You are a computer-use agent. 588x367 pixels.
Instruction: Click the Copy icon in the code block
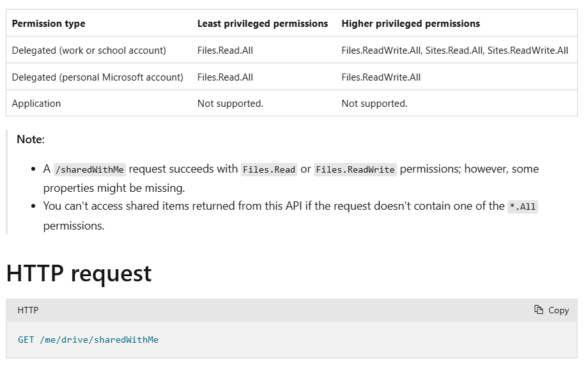click(x=539, y=310)
